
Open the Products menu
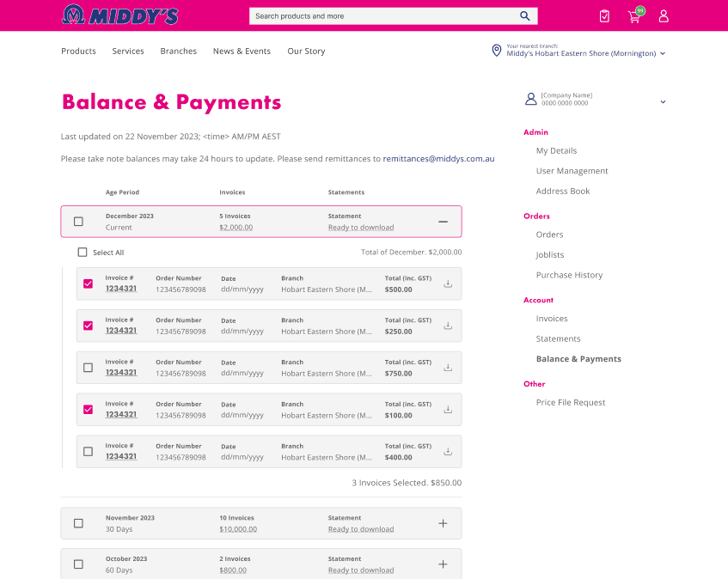coord(78,51)
